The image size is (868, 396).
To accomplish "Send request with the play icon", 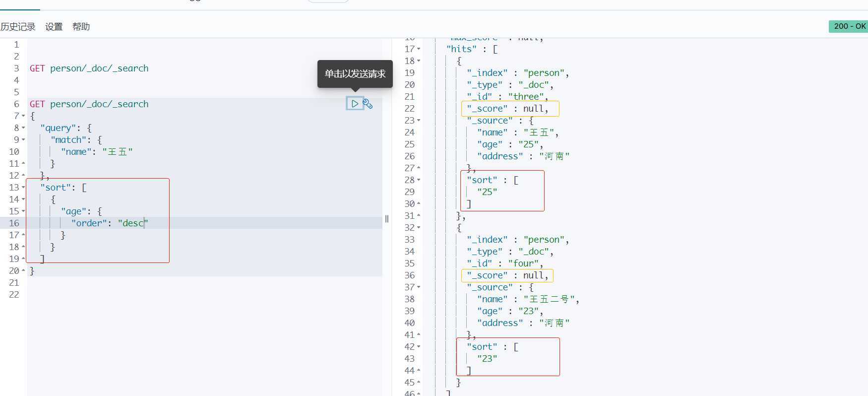I will point(355,104).
